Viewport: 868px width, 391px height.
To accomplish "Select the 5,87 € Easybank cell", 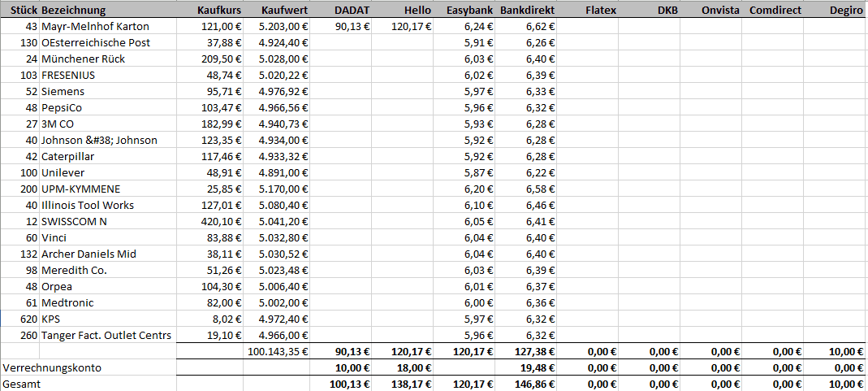I will [x=464, y=173].
